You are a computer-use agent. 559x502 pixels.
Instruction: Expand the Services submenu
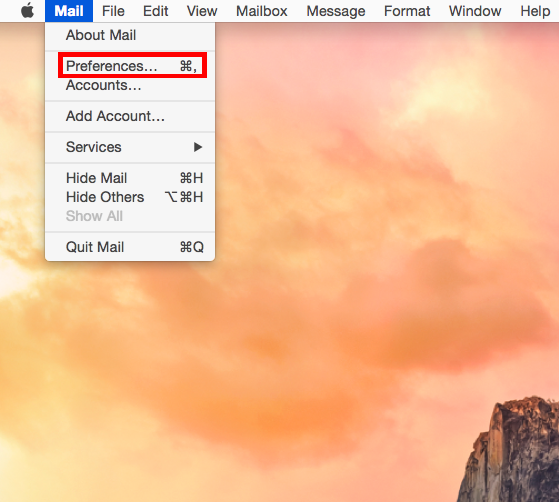click(x=130, y=147)
